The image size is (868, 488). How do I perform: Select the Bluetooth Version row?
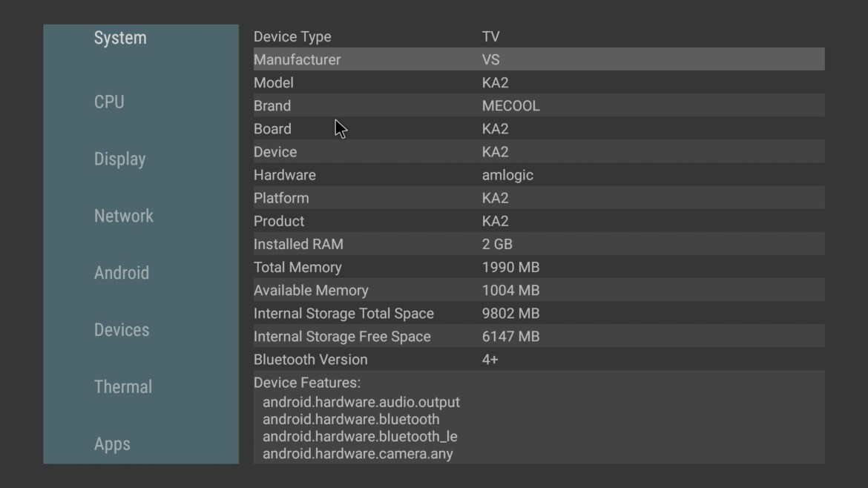[x=539, y=359]
